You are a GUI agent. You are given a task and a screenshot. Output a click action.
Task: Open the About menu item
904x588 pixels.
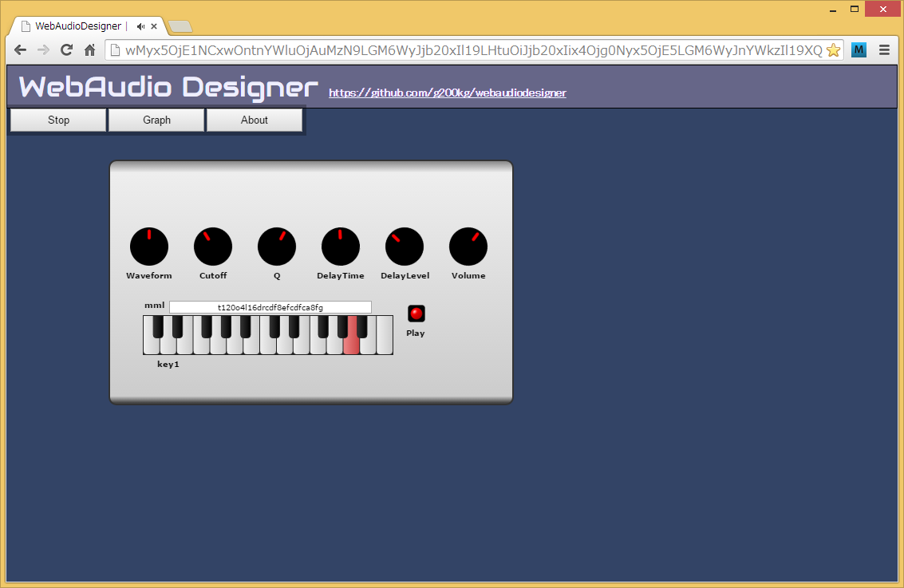click(255, 120)
